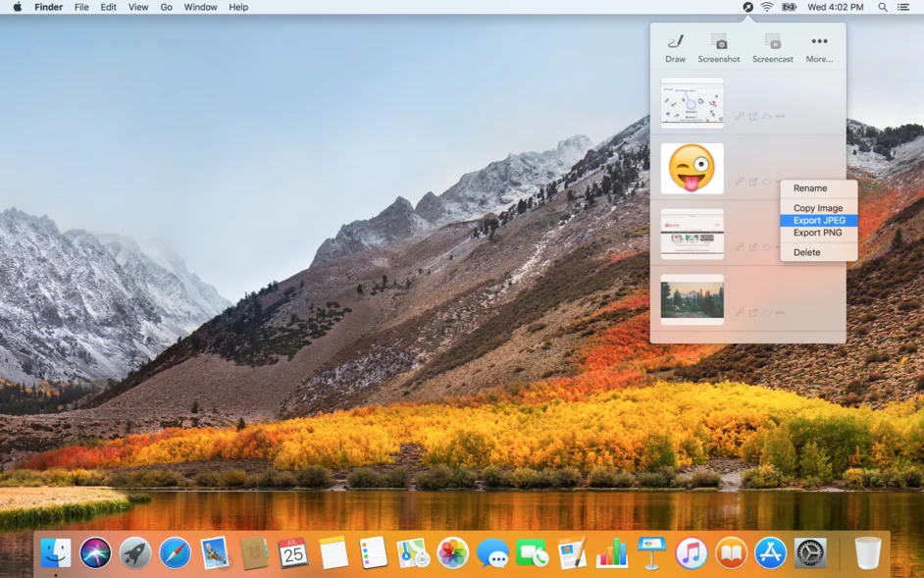Open the forest landscape thumbnail

pos(692,299)
